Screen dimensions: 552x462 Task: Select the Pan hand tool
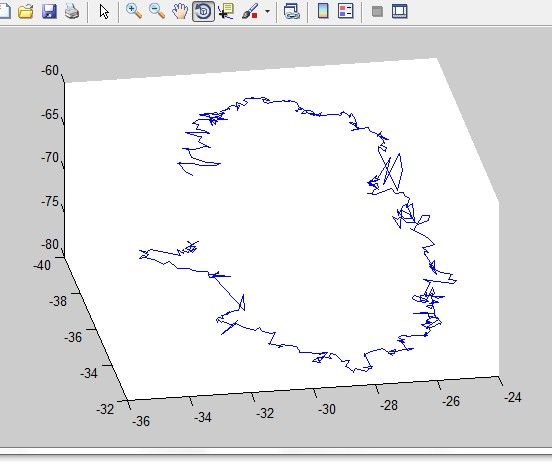180,11
